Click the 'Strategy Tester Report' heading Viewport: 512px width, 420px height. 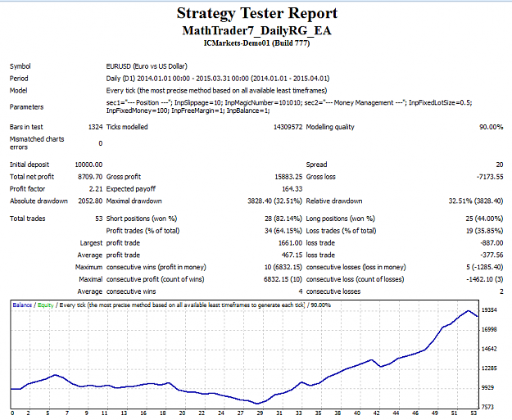pos(257,14)
